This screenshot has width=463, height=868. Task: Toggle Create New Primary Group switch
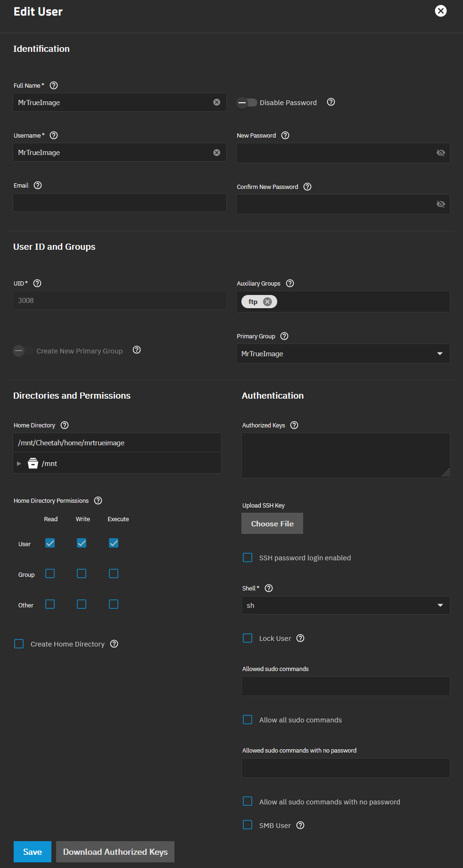pos(23,351)
